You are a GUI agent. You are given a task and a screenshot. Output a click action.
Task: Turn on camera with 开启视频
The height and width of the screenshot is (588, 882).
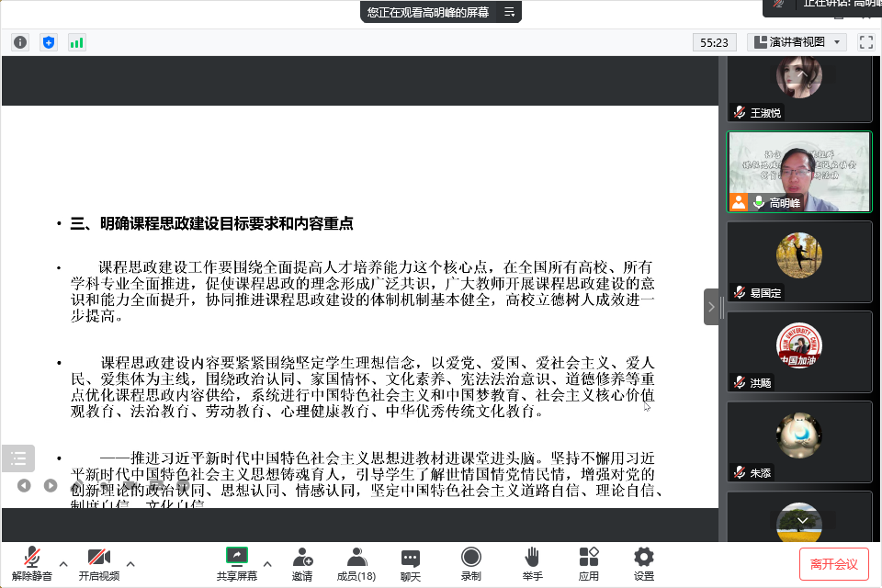[x=98, y=563]
